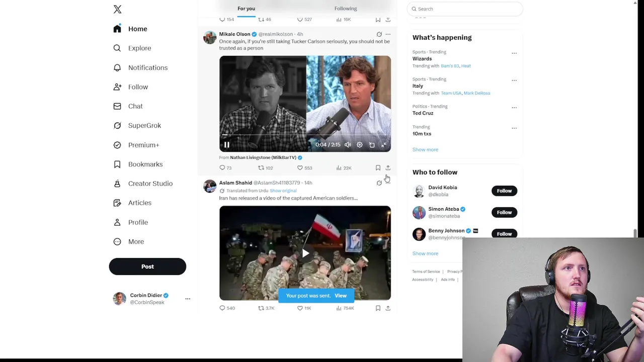Open SuperGrok from sidebar
The image size is (644, 362).
[137, 125]
